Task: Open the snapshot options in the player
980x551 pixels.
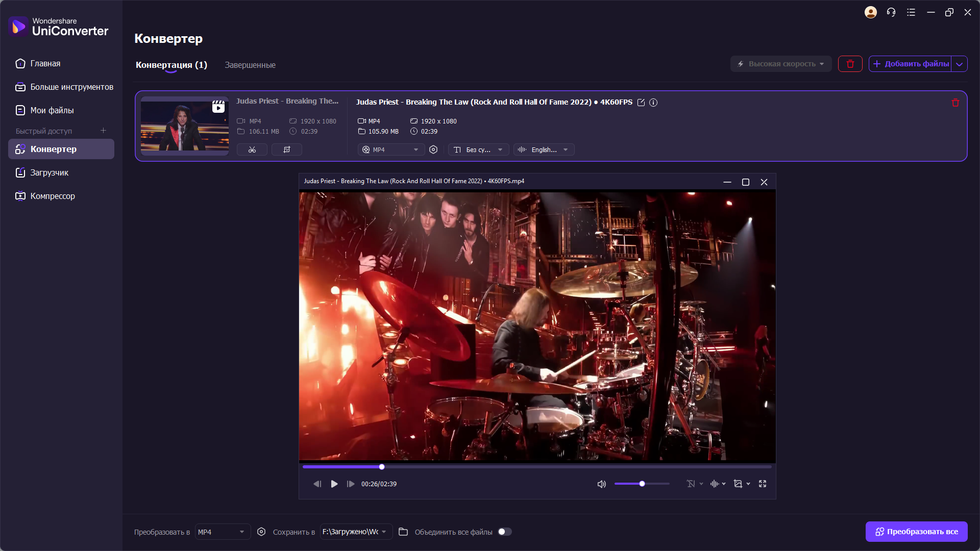Action: click(742, 484)
